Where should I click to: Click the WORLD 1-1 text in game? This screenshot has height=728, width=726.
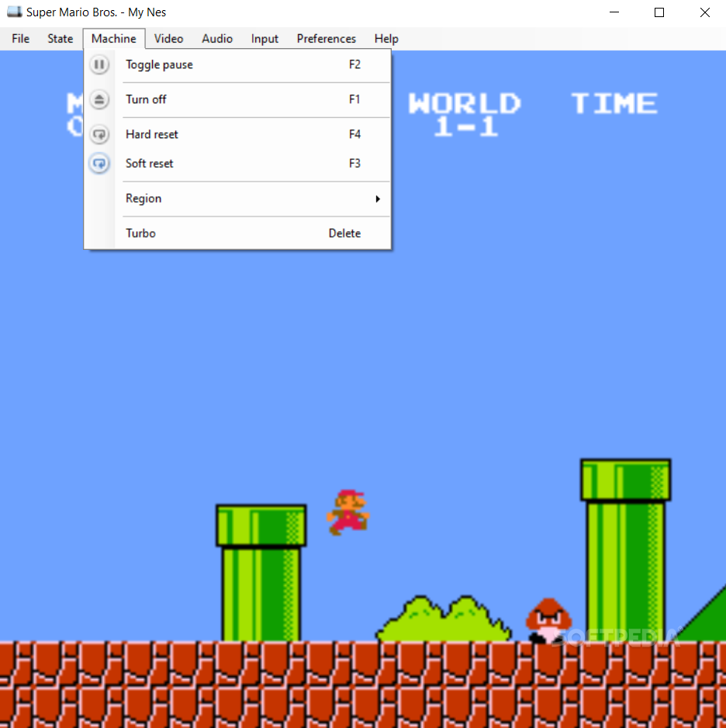(x=465, y=115)
